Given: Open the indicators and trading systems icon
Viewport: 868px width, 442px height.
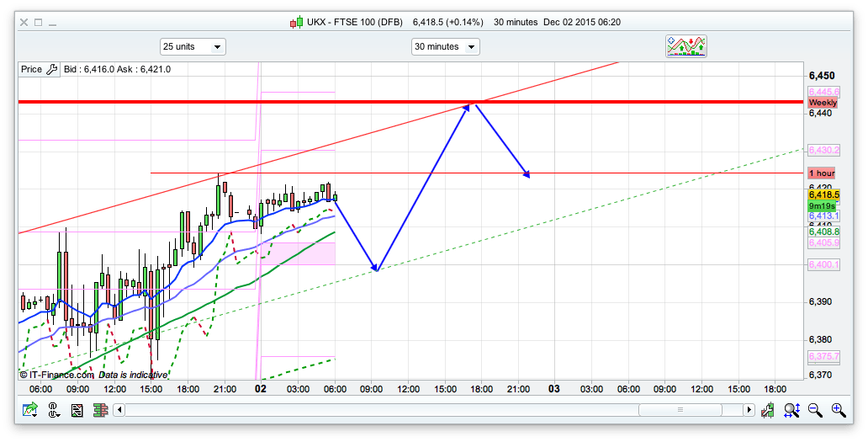Looking at the screenshot, I should click(x=686, y=46).
